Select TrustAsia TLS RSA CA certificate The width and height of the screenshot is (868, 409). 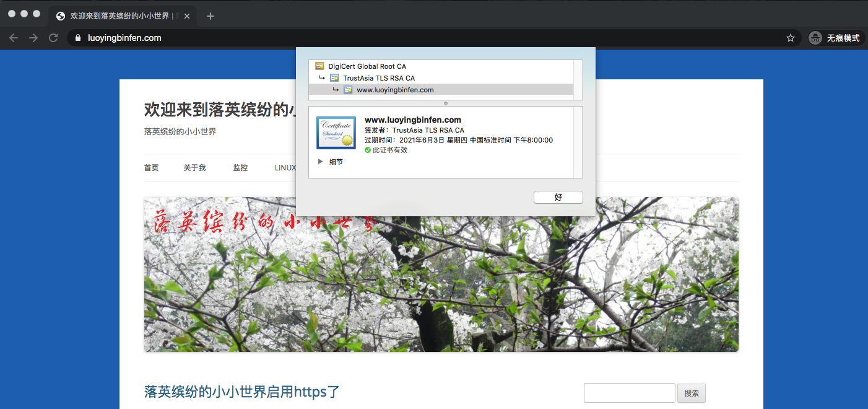(379, 78)
